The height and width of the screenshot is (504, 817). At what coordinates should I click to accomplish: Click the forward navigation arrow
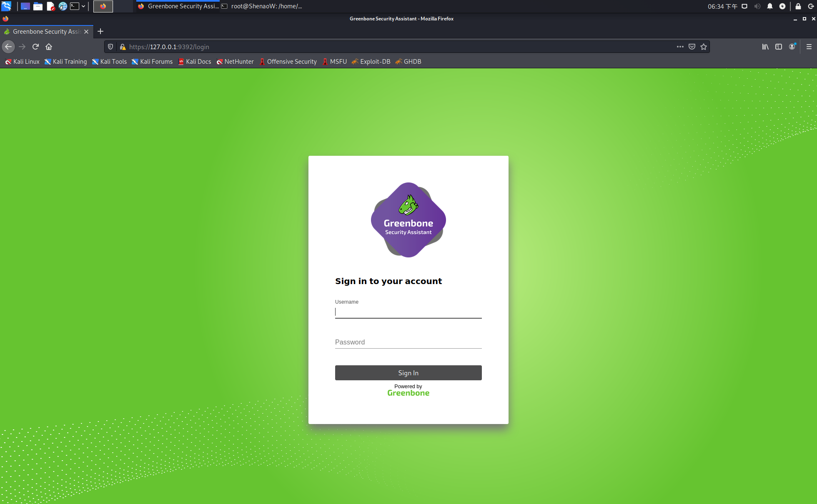point(22,47)
